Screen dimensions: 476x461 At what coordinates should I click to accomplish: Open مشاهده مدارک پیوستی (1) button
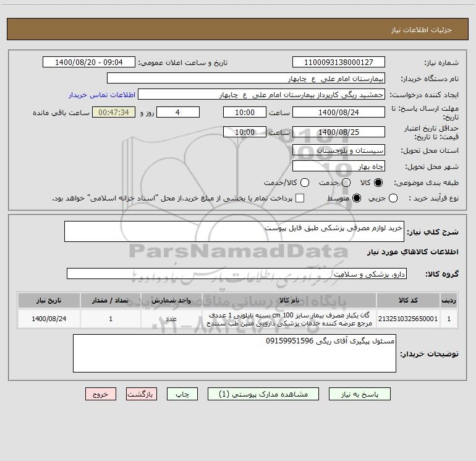point(263,394)
